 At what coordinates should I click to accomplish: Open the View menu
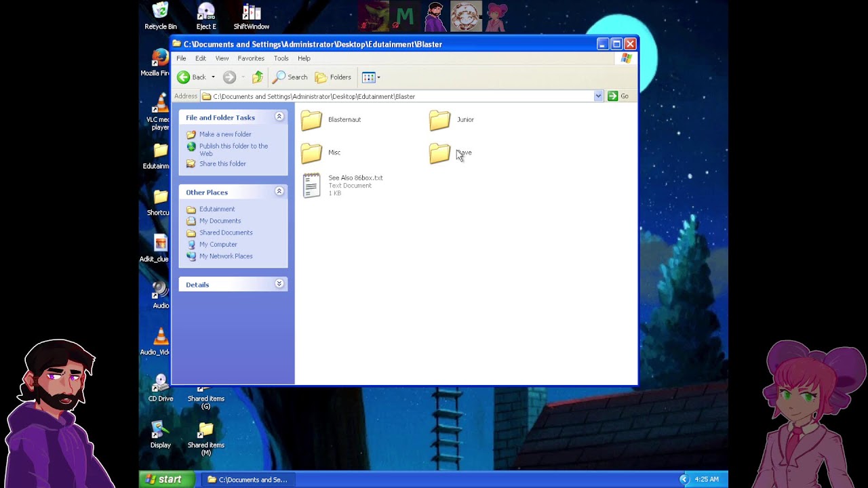222,58
